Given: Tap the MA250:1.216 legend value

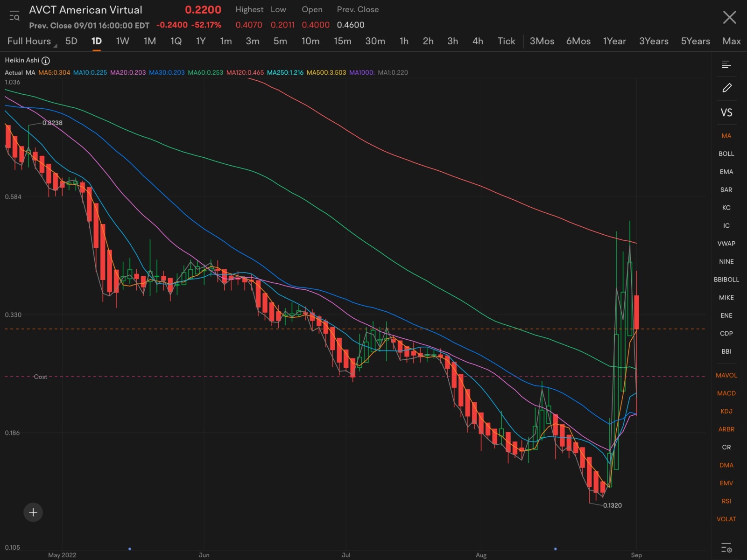Looking at the screenshot, I should [285, 72].
